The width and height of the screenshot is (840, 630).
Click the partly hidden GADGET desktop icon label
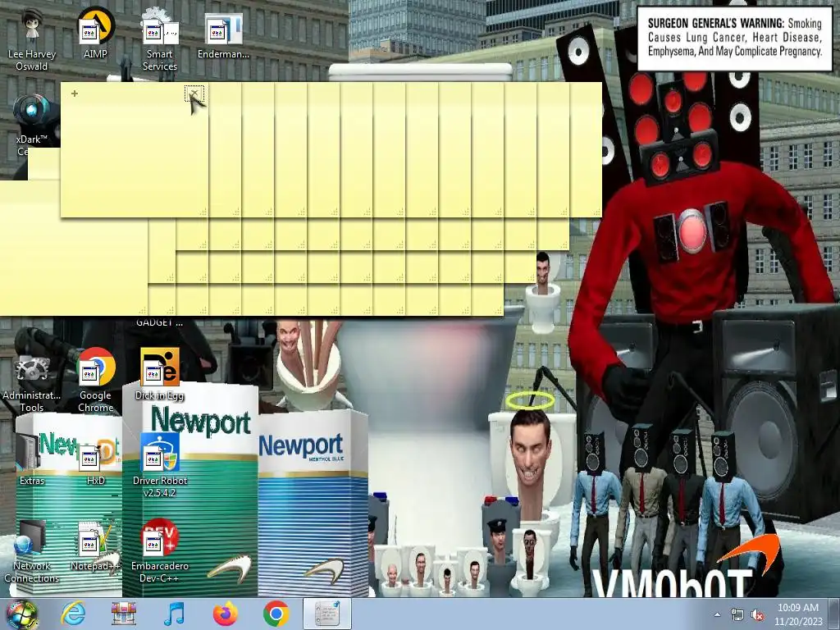[x=159, y=322]
